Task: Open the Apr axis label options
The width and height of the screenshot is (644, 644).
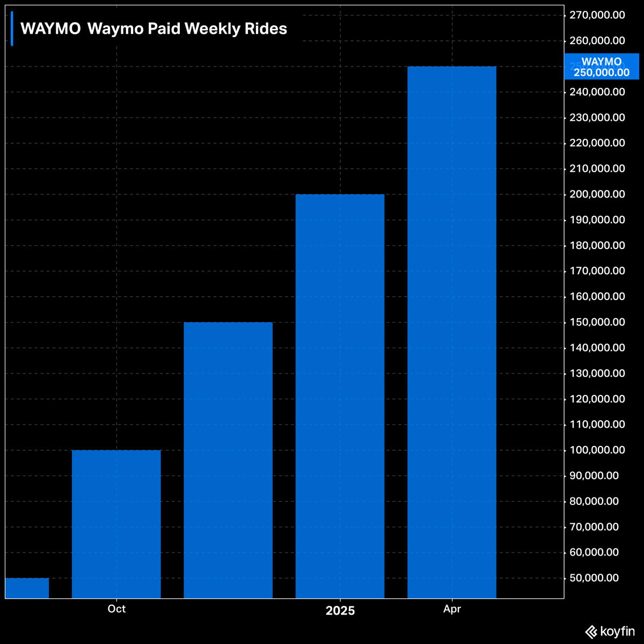Action: click(x=452, y=609)
